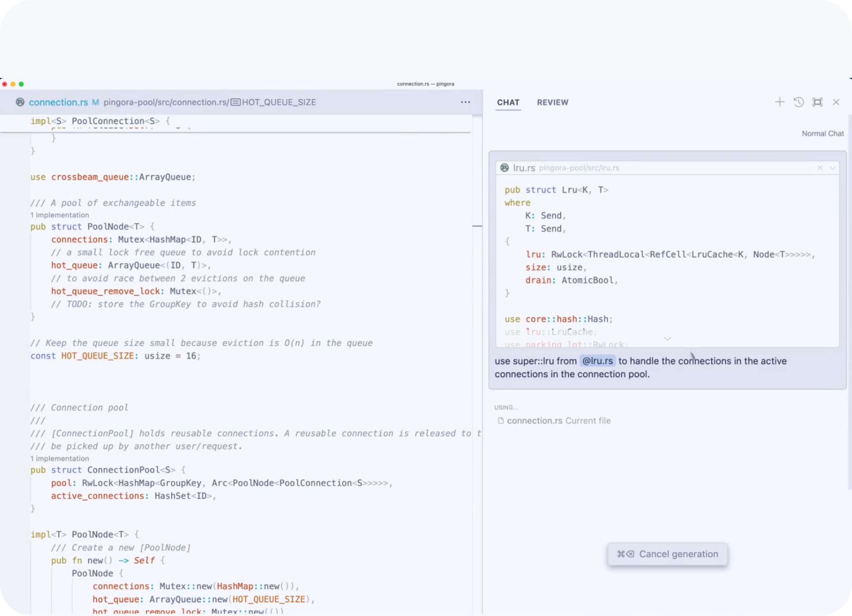Remove lru.rs context attachment
The image size is (852, 616).
click(x=820, y=168)
